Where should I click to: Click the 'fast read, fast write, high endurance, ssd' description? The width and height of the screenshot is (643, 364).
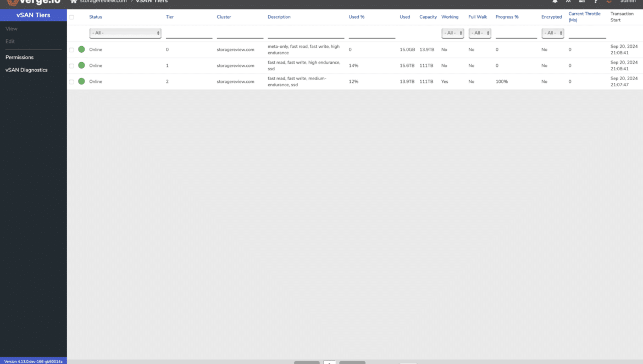point(304,65)
